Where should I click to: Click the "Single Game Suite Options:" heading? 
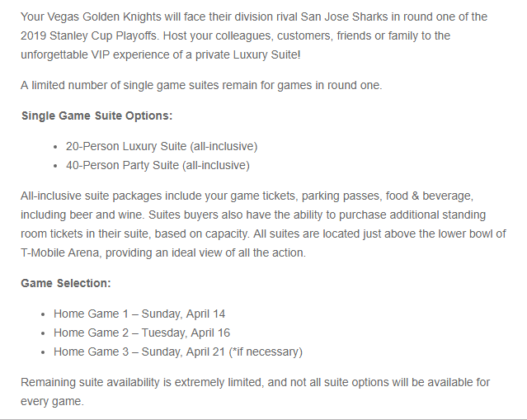96,116
